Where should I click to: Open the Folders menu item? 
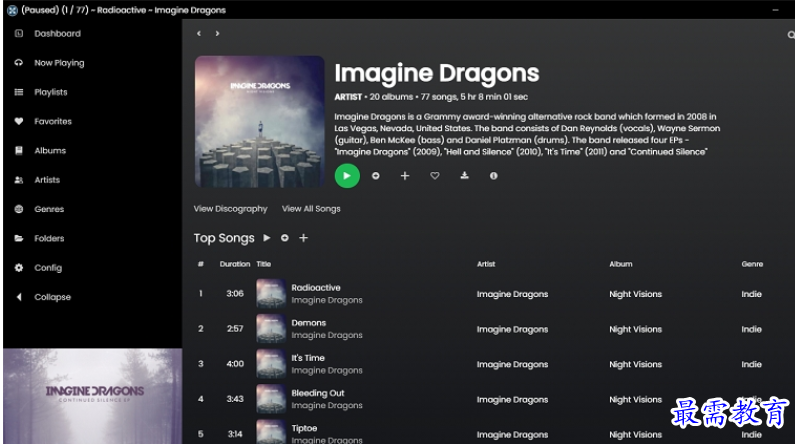pyautogui.click(x=49, y=238)
